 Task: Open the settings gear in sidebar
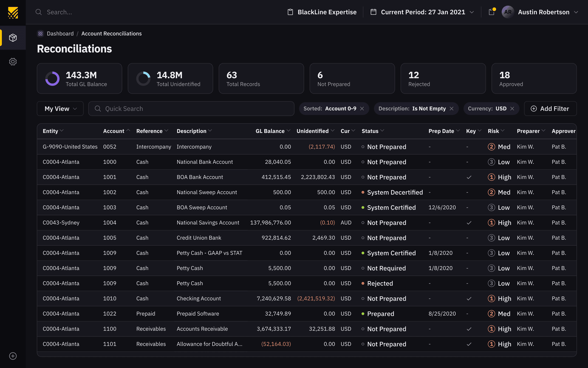click(x=13, y=62)
